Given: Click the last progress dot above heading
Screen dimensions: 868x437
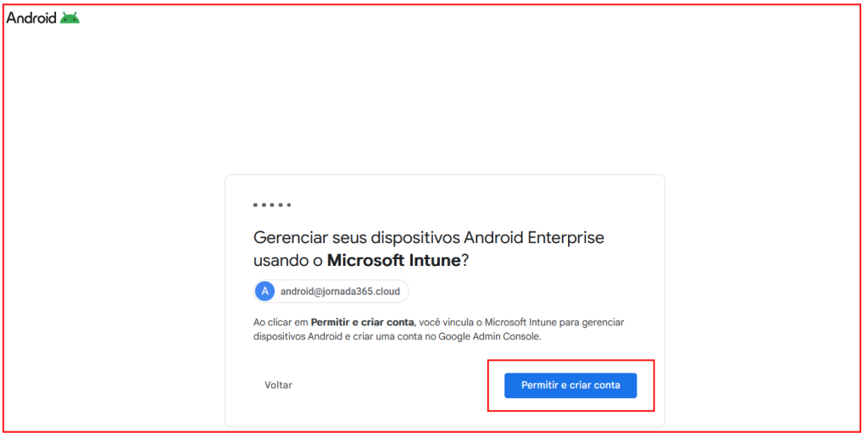Looking at the screenshot, I should pyautogui.click(x=288, y=205).
